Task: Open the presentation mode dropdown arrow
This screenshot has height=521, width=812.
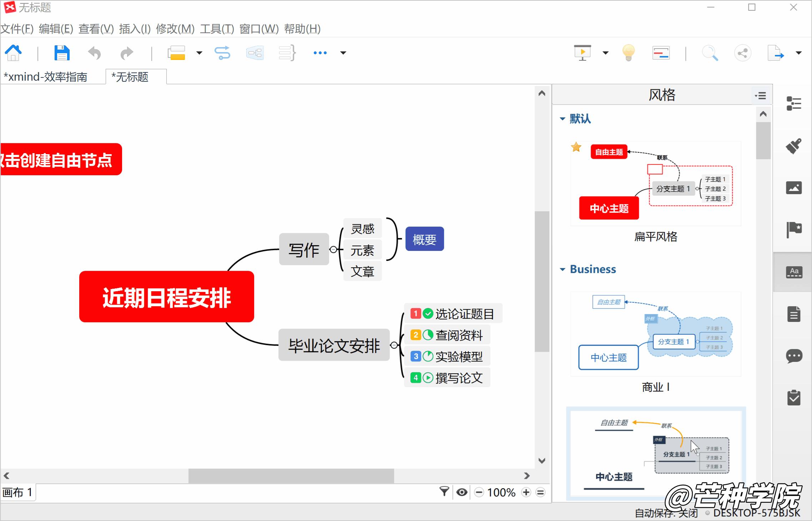Action: 606,53
